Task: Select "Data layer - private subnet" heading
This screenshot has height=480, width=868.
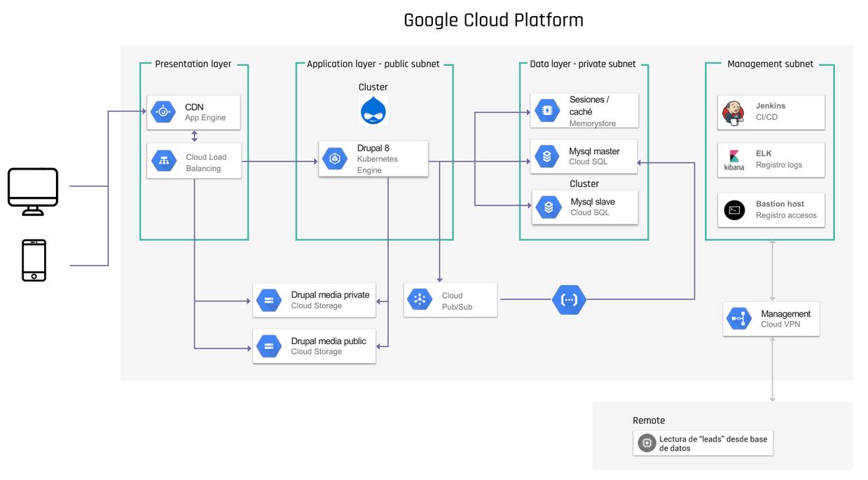Action: (583, 64)
